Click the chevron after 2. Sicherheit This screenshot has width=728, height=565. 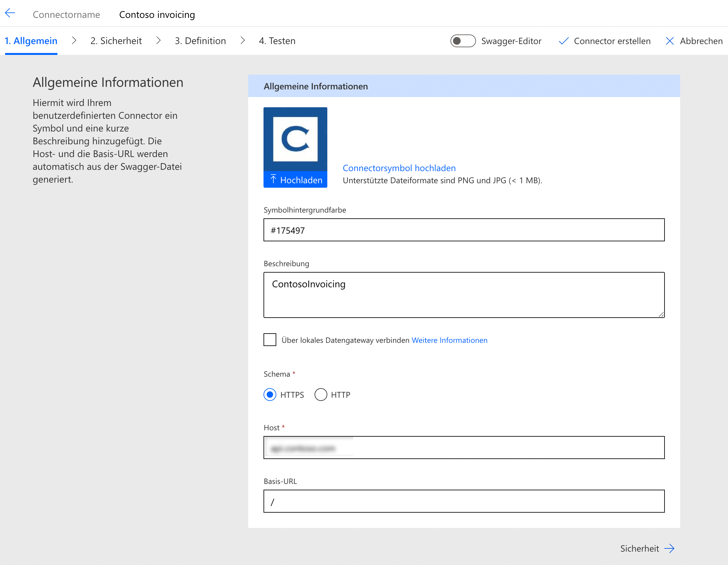coord(158,41)
